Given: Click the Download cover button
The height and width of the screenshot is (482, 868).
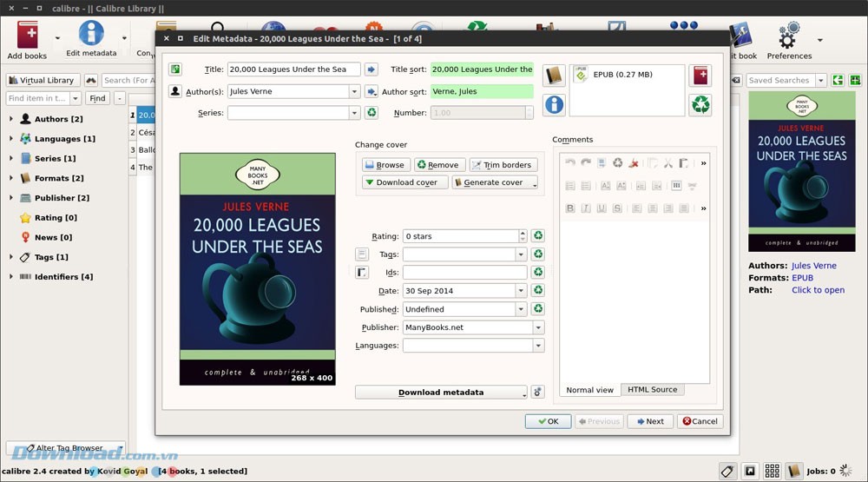Looking at the screenshot, I should click(404, 182).
